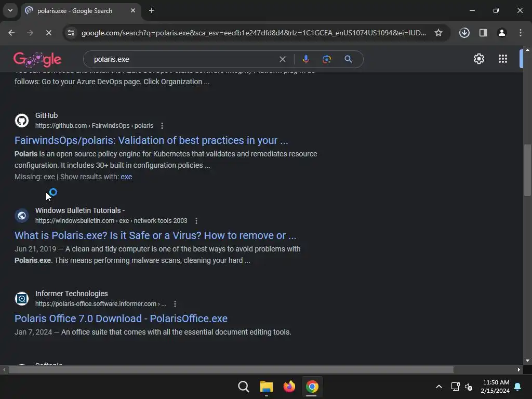This screenshot has width=532, height=399.
Task: Click the vertical scrollbar up arrow
Action: (527, 50)
